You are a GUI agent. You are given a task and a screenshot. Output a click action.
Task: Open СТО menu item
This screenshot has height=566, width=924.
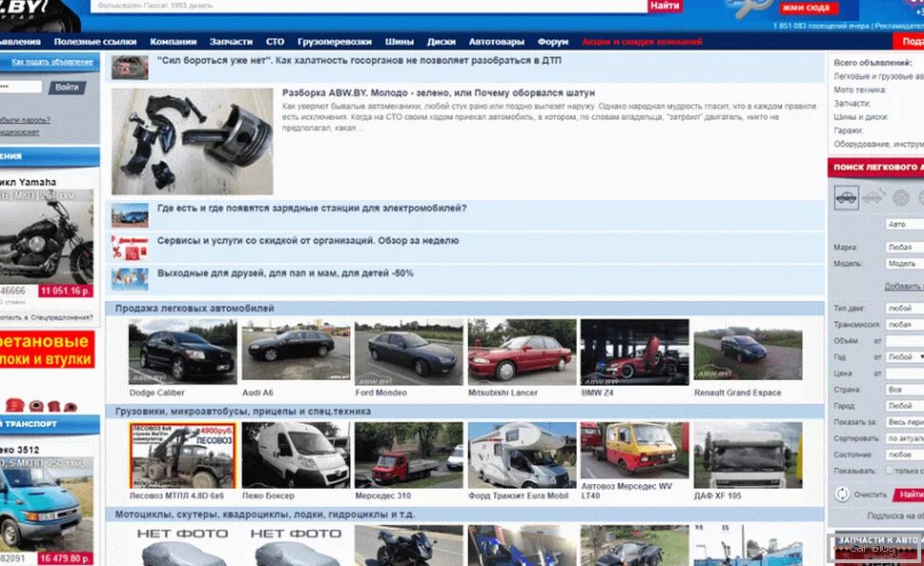click(275, 42)
